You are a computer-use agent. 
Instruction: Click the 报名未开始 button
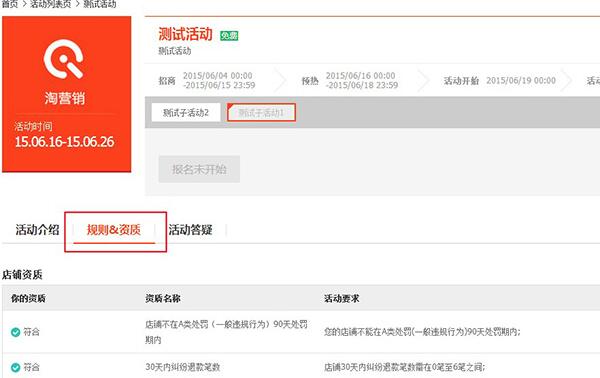click(x=199, y=169)
